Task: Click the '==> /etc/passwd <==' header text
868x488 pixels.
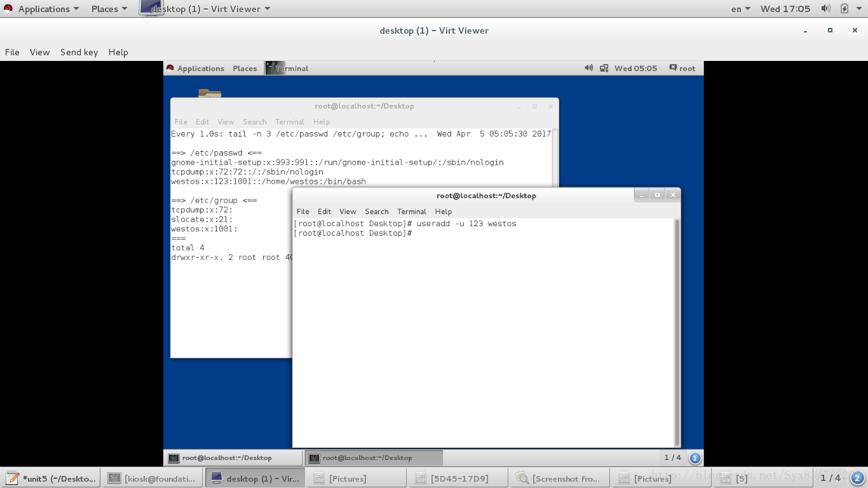Action: click(x=216, y=152)
